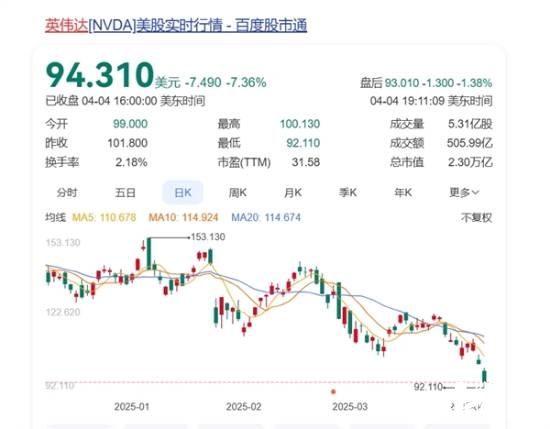The image size is (550, 429).
Task: Click the orange event dot above 2025-03
Action: click(333, 392)
